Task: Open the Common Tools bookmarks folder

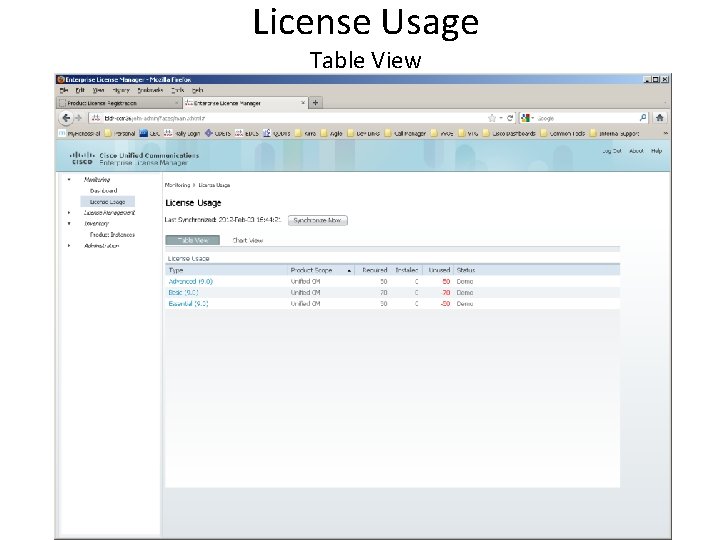Action: [x=563, y=133]
